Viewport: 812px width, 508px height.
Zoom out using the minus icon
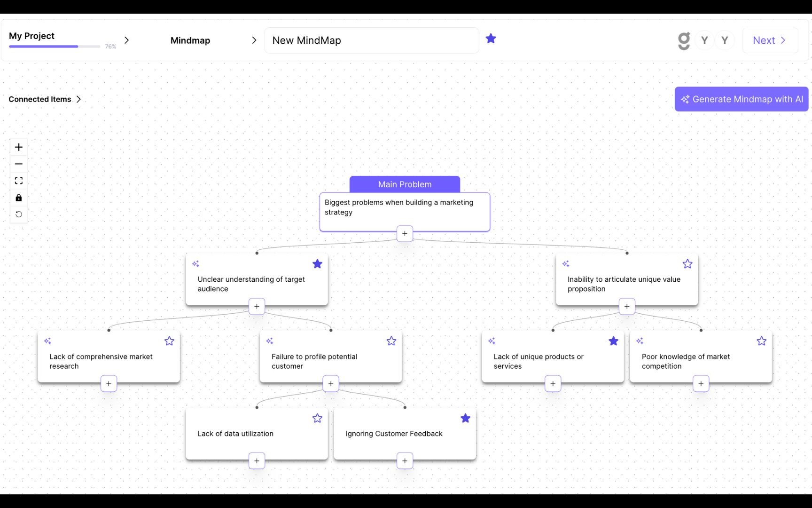[x=18, y=164]
